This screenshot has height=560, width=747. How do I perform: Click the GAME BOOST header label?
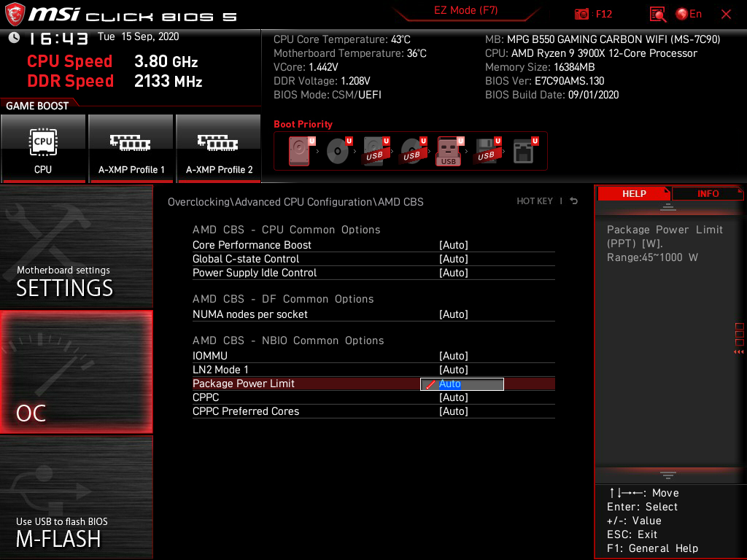pos(37,106)
